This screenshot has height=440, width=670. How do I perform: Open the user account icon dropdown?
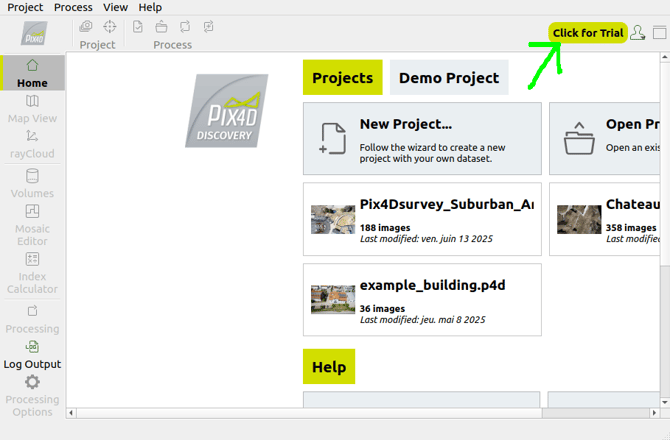tap(638, 33)
